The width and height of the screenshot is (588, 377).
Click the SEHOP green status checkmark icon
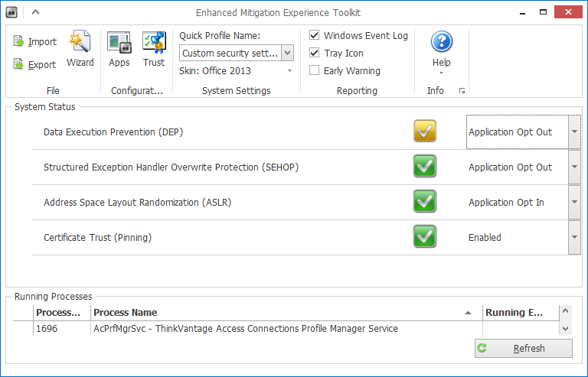click(x=424, y=167)
